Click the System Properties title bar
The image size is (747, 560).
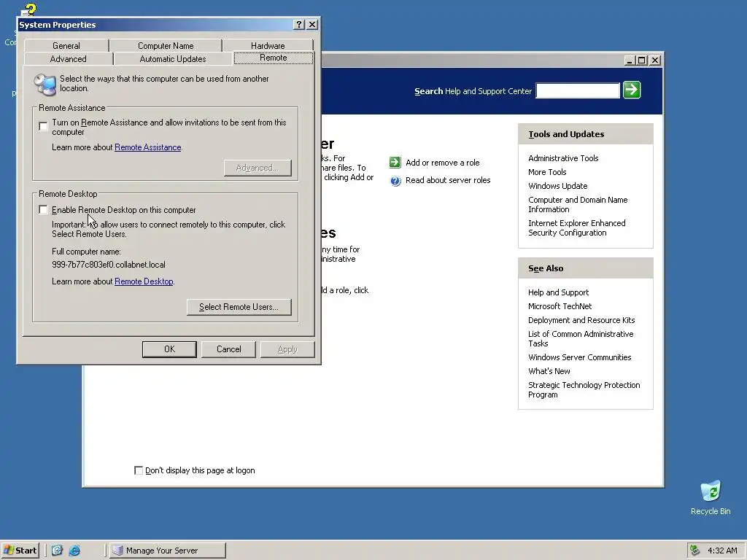pyautogui.click(x=155, y=25)
